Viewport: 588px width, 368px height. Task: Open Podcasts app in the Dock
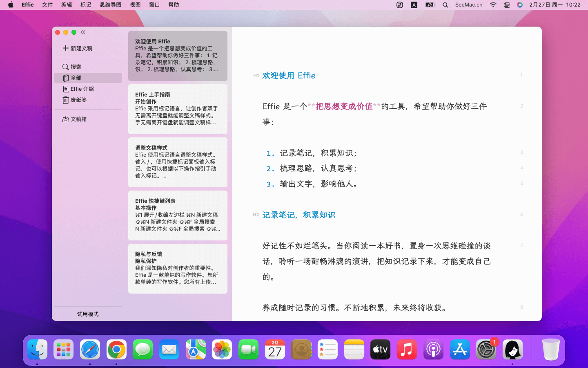pyautogui.click(x=433, y=350)
